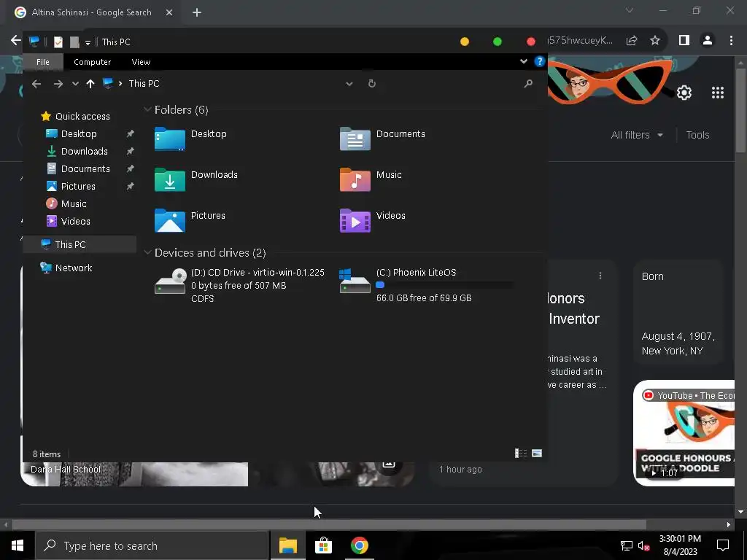Viewport: 747px width, 560px height.
Task: Click the New folder quick access toolbar icon
Action: point(74,42)
